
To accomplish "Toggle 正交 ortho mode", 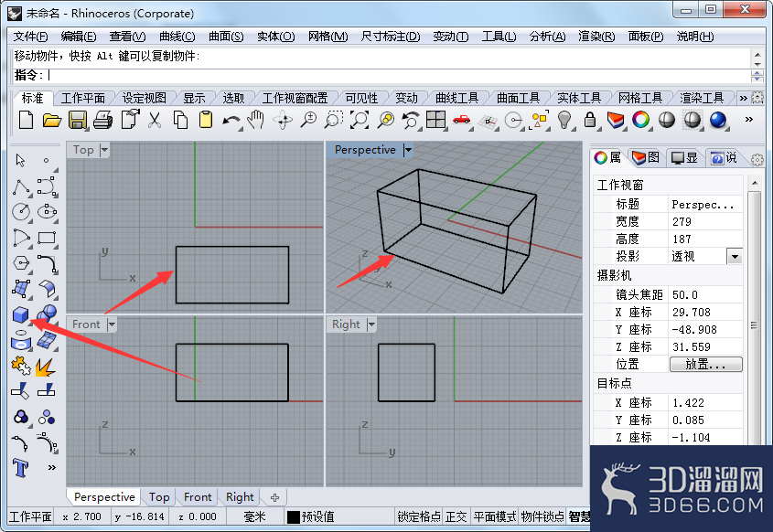I will (x=456, y=516).
